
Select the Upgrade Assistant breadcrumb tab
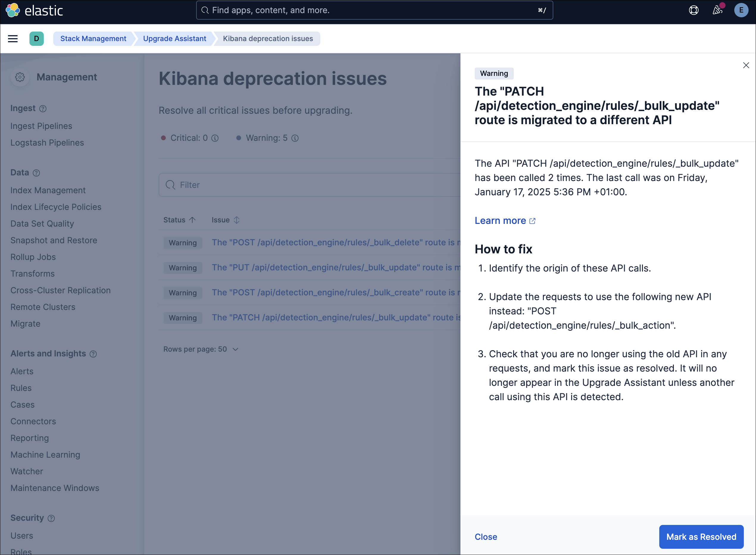tap(175, 39)
